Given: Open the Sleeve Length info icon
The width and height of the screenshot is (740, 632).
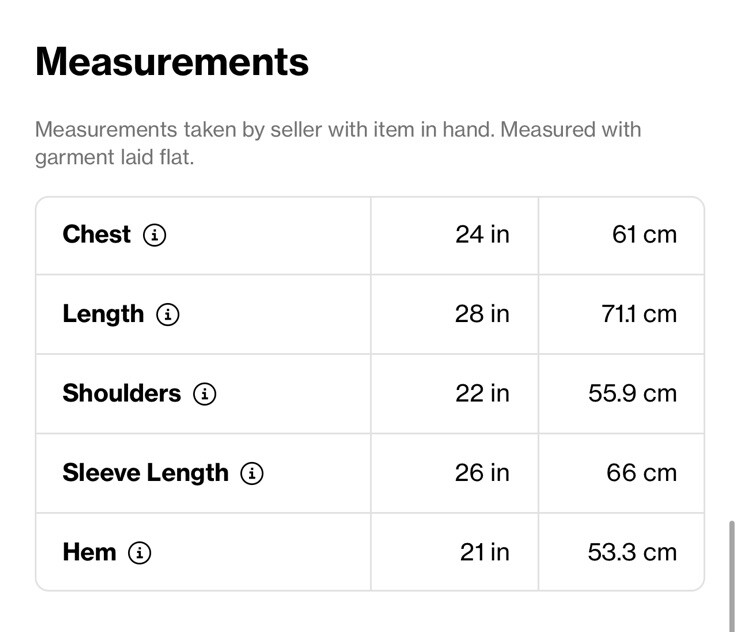Looking at the screenshot, I should pos(252,473).
